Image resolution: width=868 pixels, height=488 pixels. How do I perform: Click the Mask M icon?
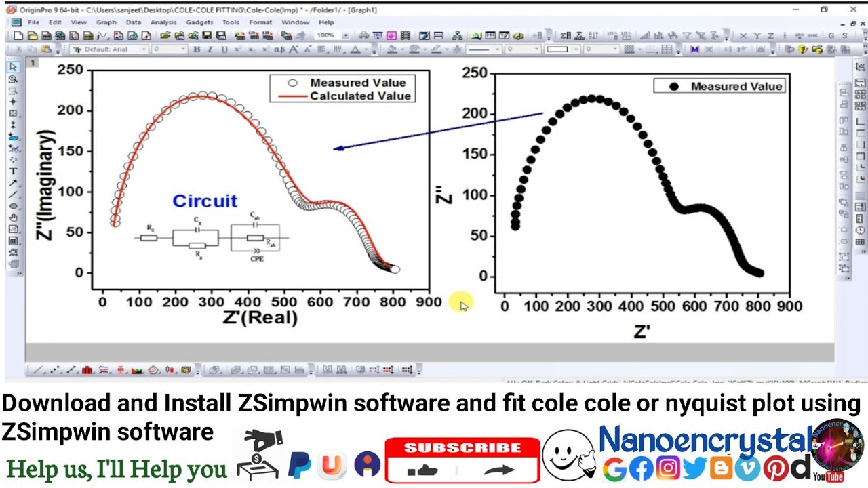[x=694, y=49]
